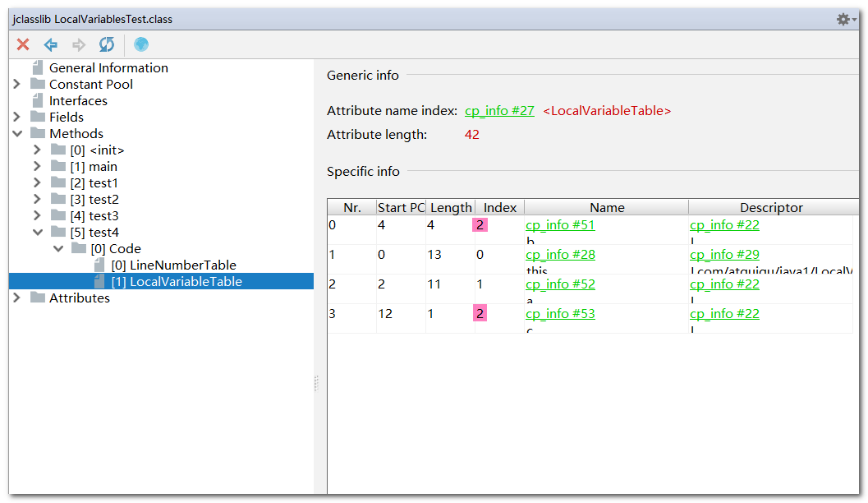
Task: Select [1] LocalVariableTable in tree
Action: coord(177,281)
